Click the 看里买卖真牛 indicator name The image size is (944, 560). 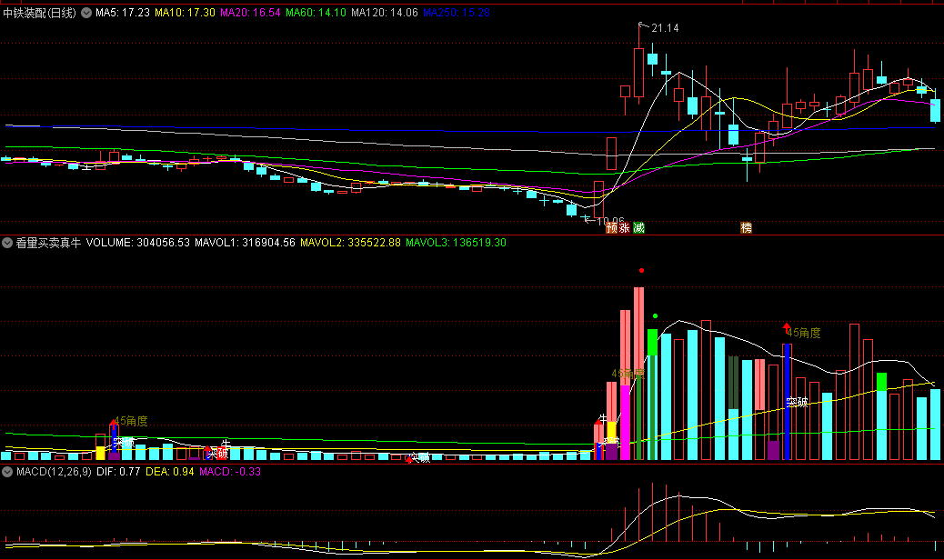click(48, 243)
